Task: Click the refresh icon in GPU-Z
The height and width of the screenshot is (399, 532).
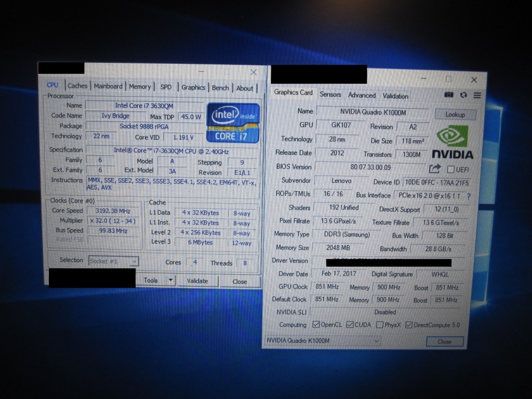Action: pos(463,95)
